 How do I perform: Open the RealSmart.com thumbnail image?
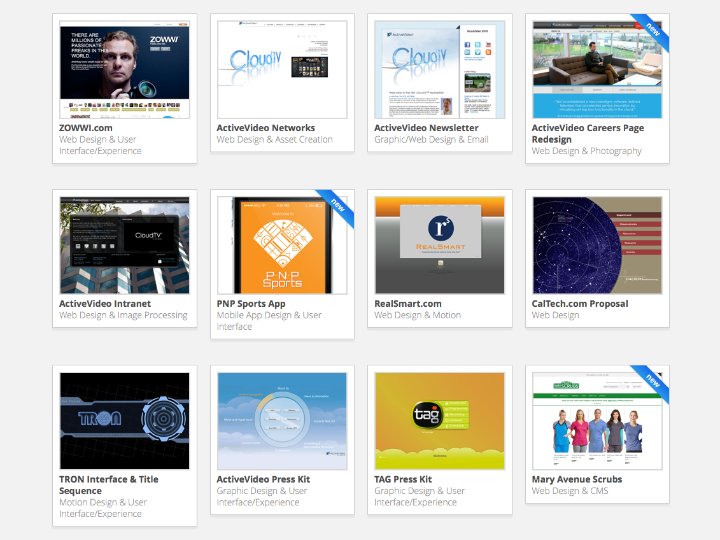point(439,245)
